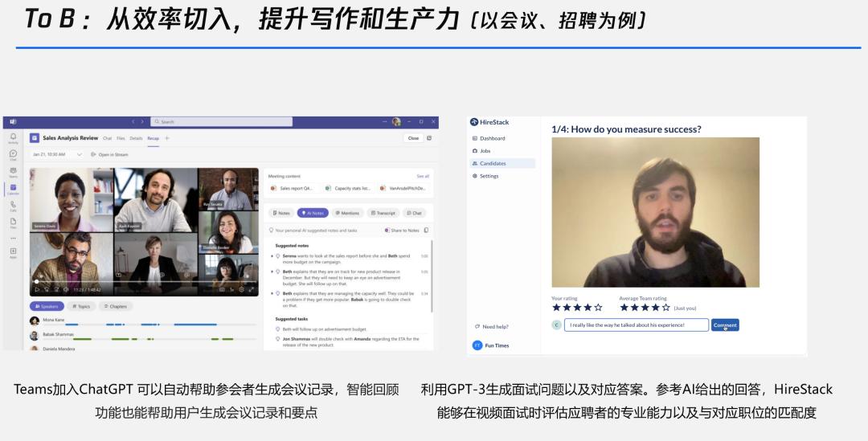The image size is (868, 441).
Task: Open Capacity stats list file chip
Action: pos(348,188)
